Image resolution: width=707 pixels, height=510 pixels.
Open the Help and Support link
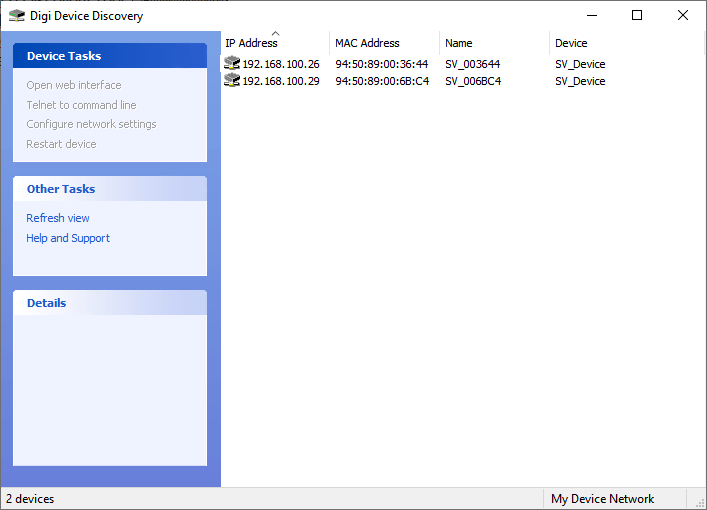pyautogui.click(x=68, y=238)
